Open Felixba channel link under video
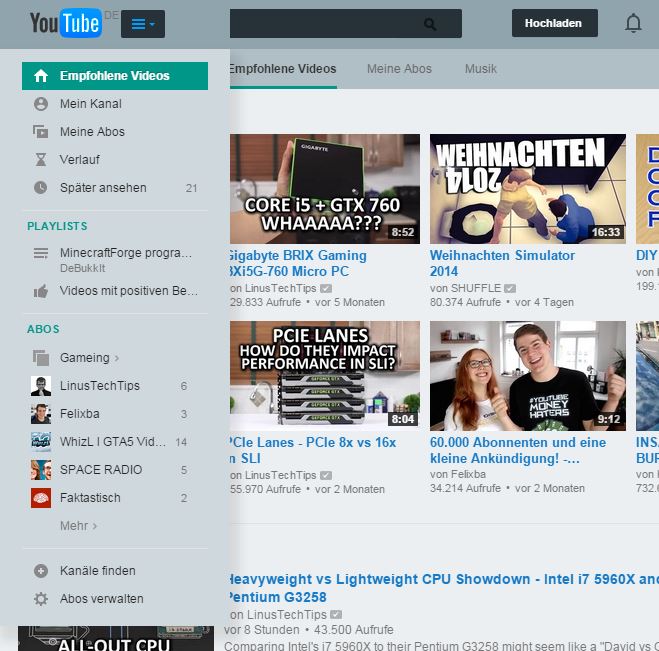The width and height of the screenshot is (659, 651). pyautogui.click(x=468, y=474)
